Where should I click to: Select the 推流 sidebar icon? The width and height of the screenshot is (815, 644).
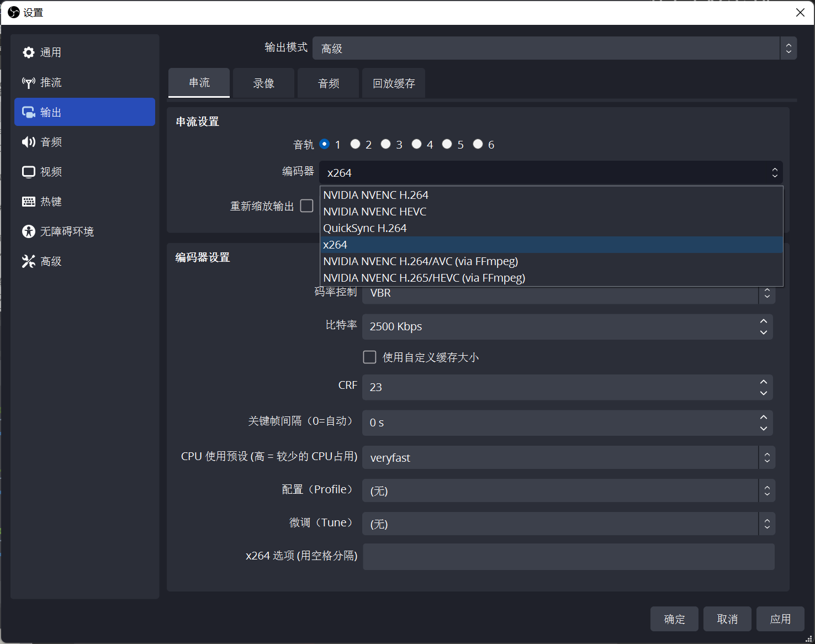(x=50, y=82)
